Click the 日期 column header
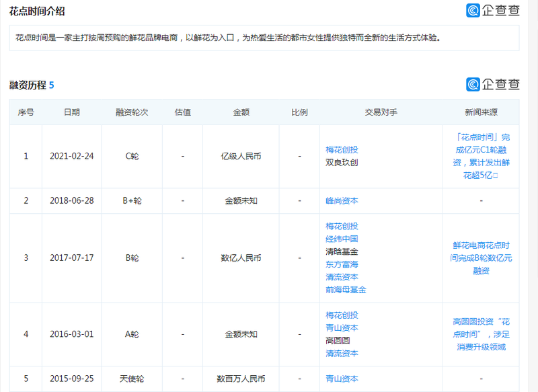The image size is (538, 392). pyautogui.click(x=72, y=112)
